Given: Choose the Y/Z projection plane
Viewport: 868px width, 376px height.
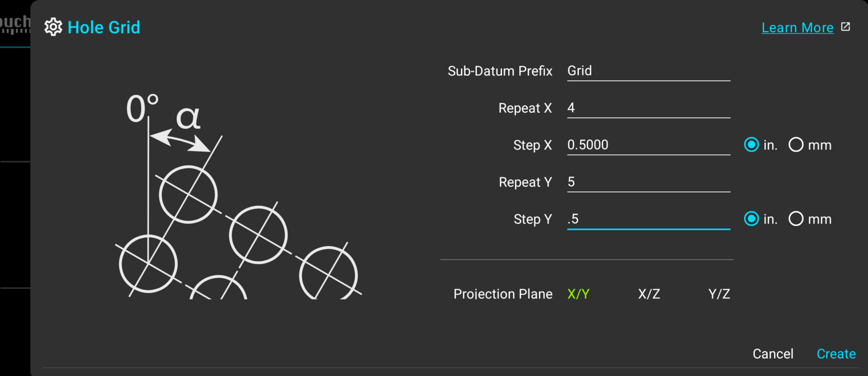Looking at the screenshot, I should click(719, 294).
